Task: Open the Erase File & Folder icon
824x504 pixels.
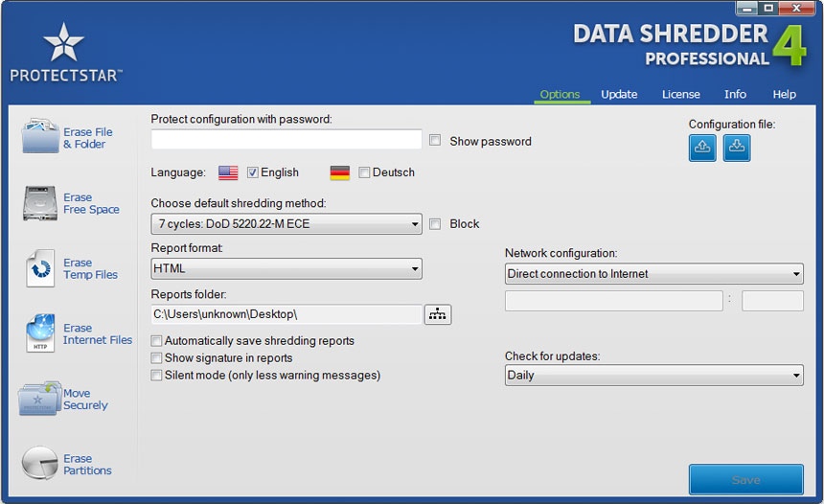Action: pos(40,136)
